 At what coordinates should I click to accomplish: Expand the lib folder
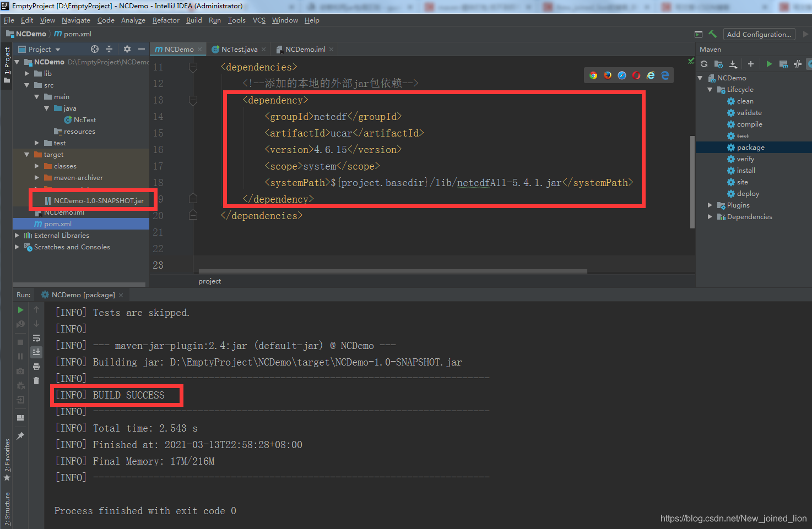click(x=27, y=73)
